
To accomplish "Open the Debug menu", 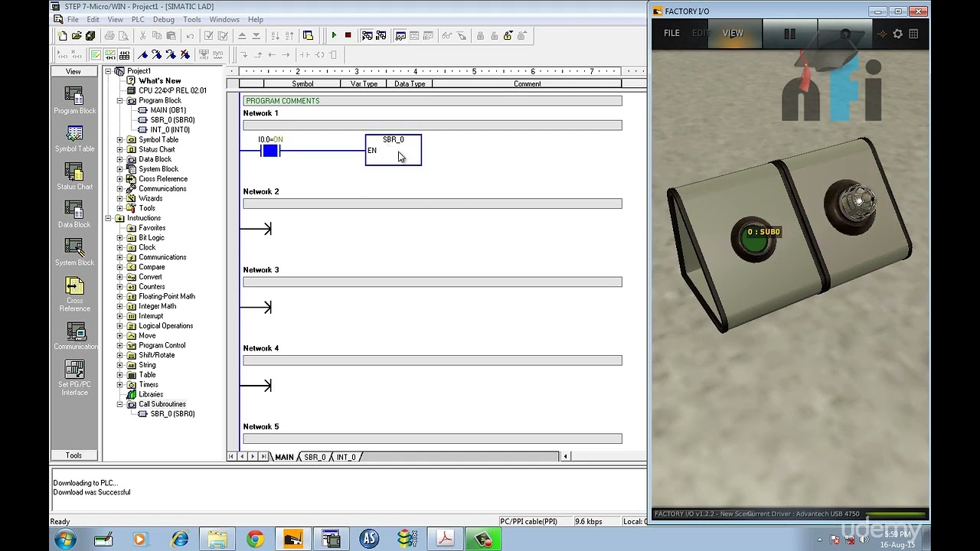I will pyautogui.click(x=164, y=19).
